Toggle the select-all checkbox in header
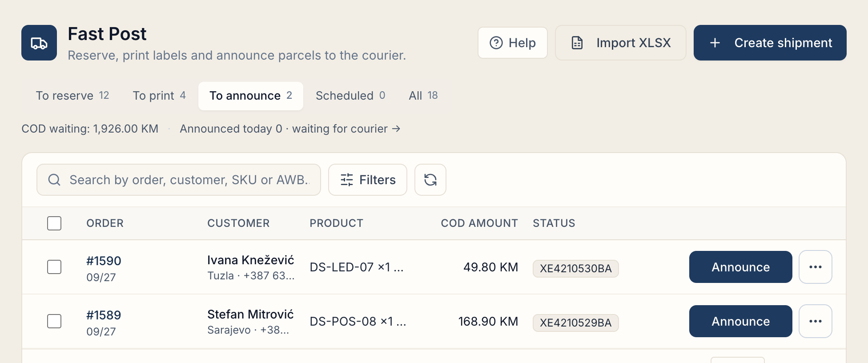This screenshot has height=363, width=868. point(54,223)
